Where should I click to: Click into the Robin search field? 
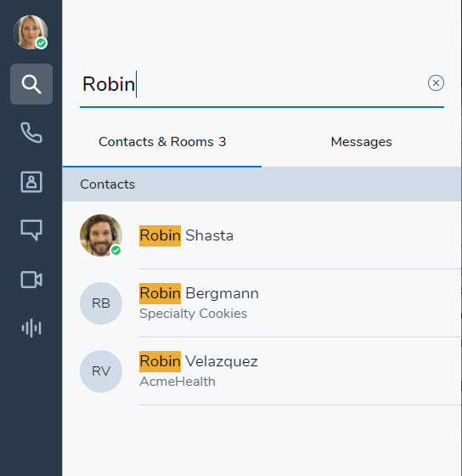click(251, 84)
